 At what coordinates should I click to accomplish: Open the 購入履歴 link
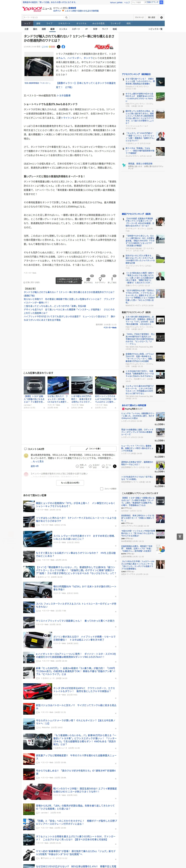click(152, 18)
